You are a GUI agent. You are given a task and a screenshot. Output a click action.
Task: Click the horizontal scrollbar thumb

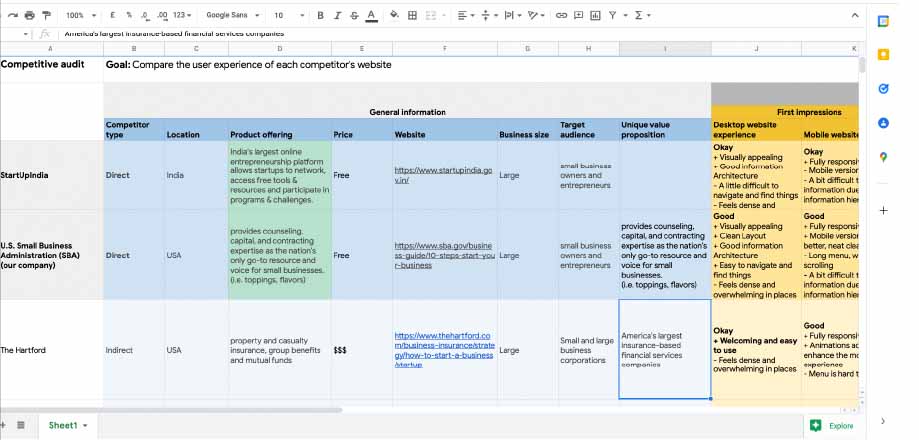(171, 410)
